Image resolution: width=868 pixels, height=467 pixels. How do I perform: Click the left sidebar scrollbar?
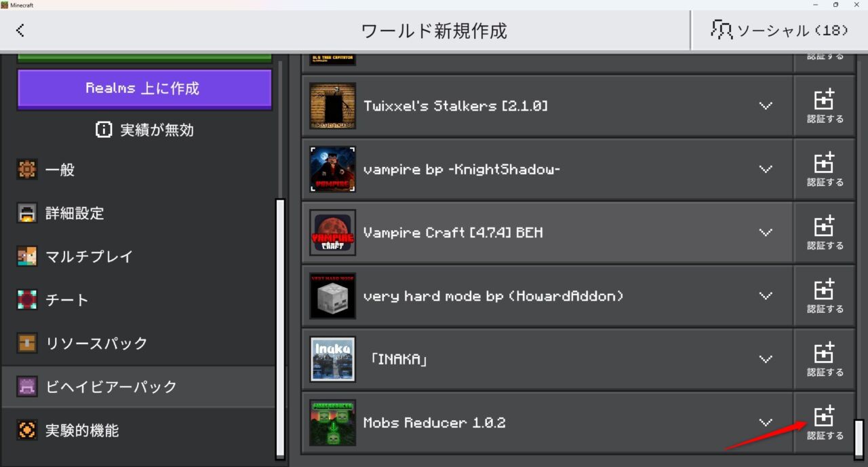(281, 329)
